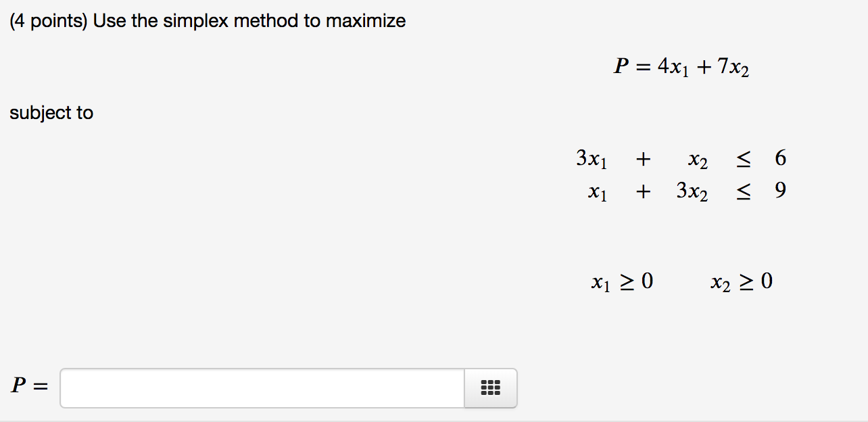Viewport: 868px width, 422px height.
Task: Click the x1 ≥ 0 condition
Action: coord(622,281)
